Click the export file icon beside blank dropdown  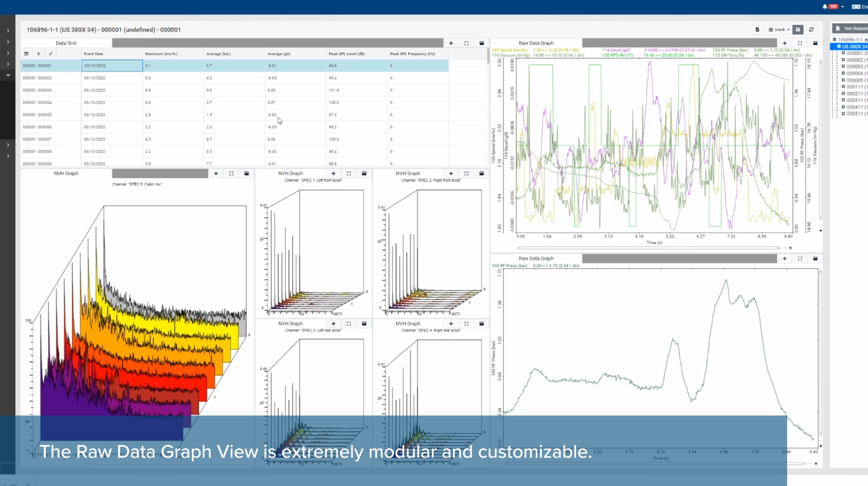(758, 30)
